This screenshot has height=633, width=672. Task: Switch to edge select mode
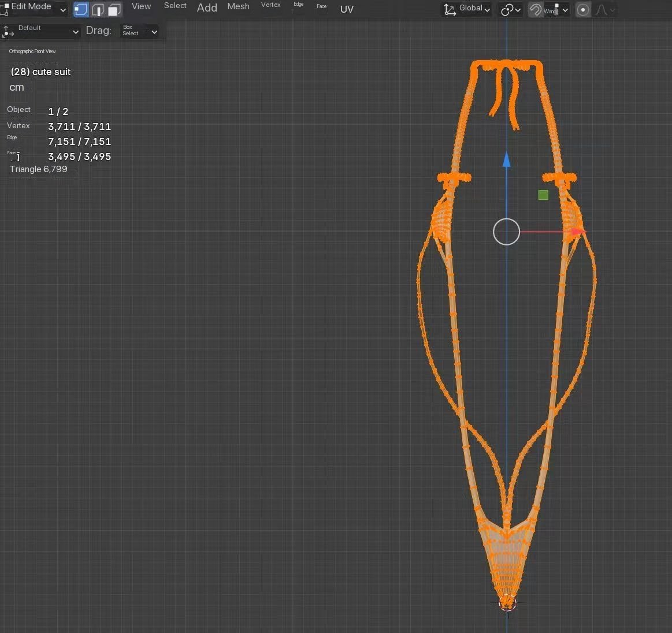[x=98, y=10]
